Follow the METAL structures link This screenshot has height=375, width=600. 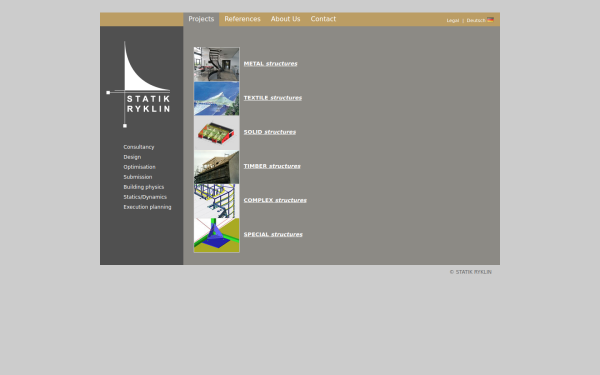(x=271, y=64)
